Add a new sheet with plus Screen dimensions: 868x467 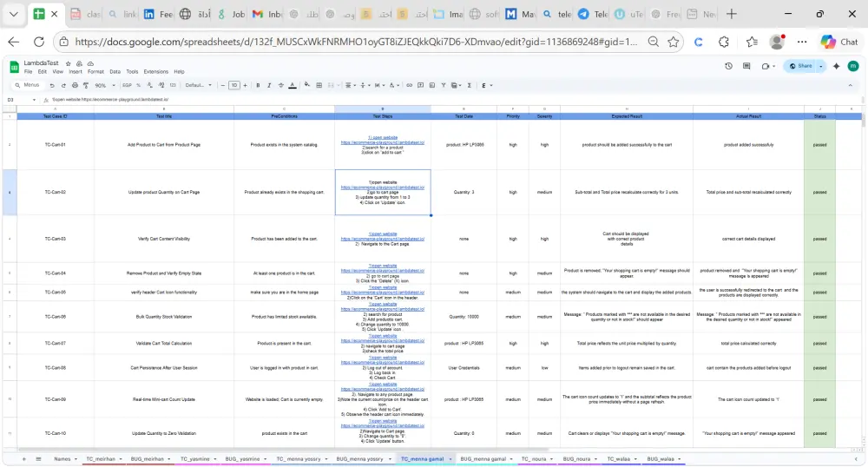(x=23, y=458)
